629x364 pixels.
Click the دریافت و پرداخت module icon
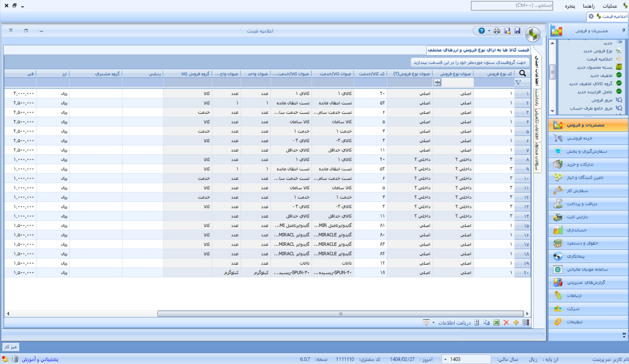coord(558,204)
